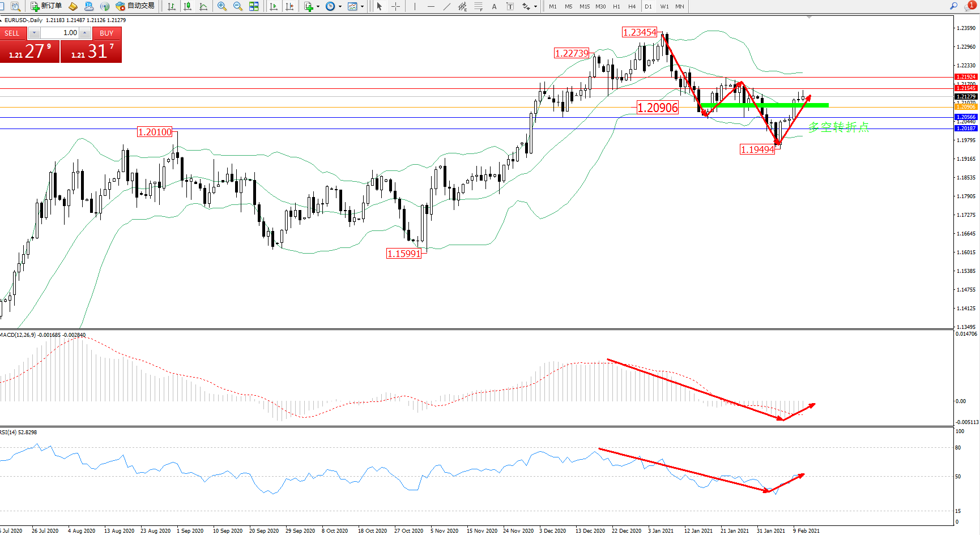Viewport: 980px width, 535px height.
Task: Click the zoom out magnifier icon
Action: 238,6
